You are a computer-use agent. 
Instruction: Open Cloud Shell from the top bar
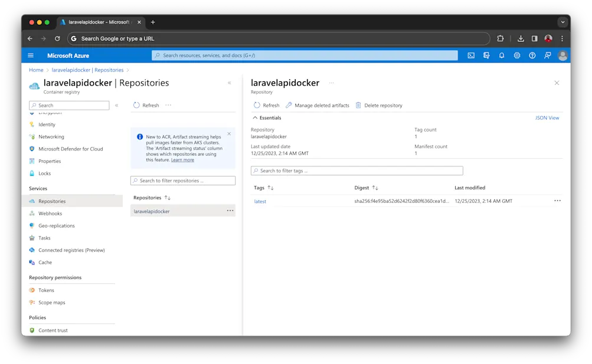(471, 55)
